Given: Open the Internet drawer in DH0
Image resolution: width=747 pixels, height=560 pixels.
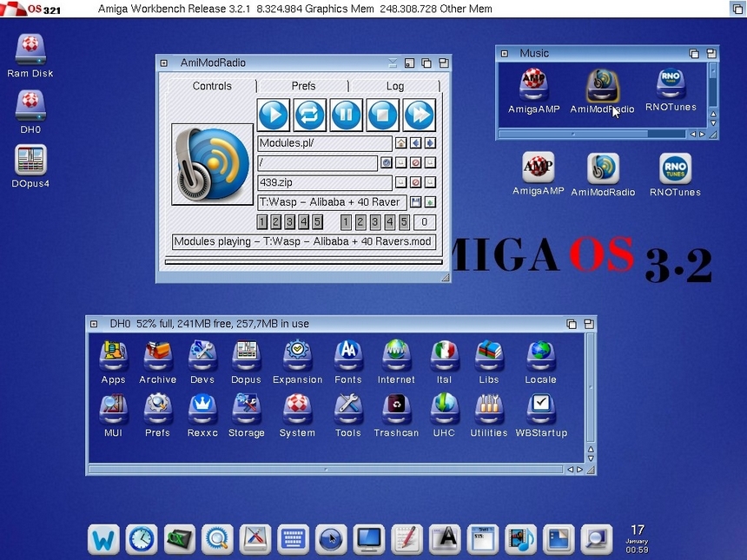Looking at the screenshot, I should 396,361.
